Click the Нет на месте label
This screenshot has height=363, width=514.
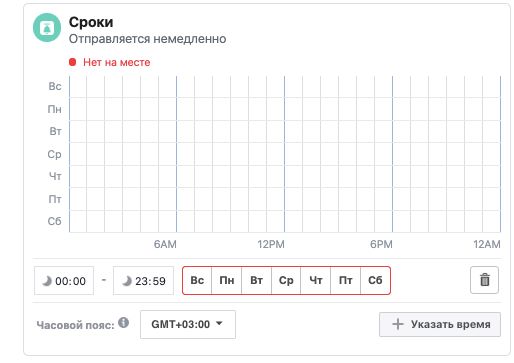click(117, 62)
